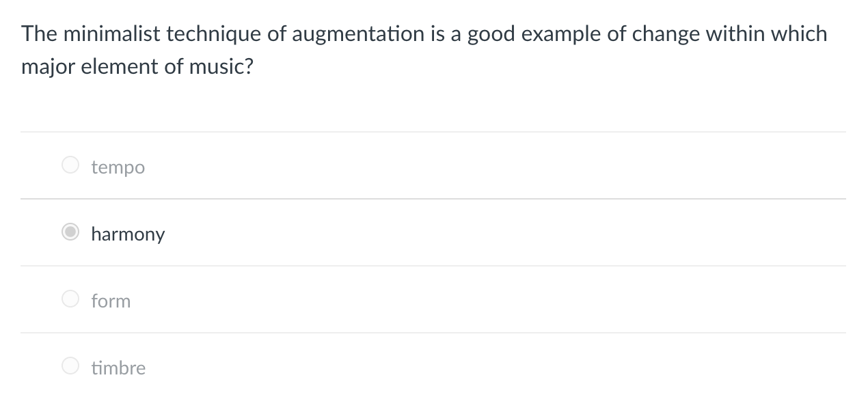
Task: Change the selected answer to timbre
Action: click(70, 366)
